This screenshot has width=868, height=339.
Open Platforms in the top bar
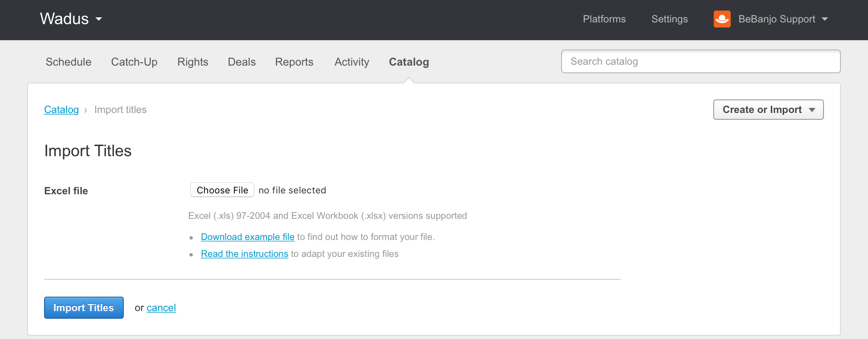click(x=604, y=19)
